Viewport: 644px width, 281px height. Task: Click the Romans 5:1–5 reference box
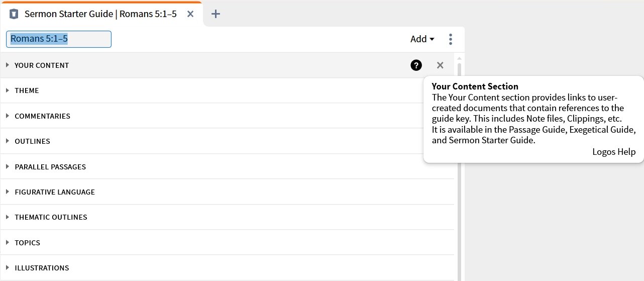59,39
